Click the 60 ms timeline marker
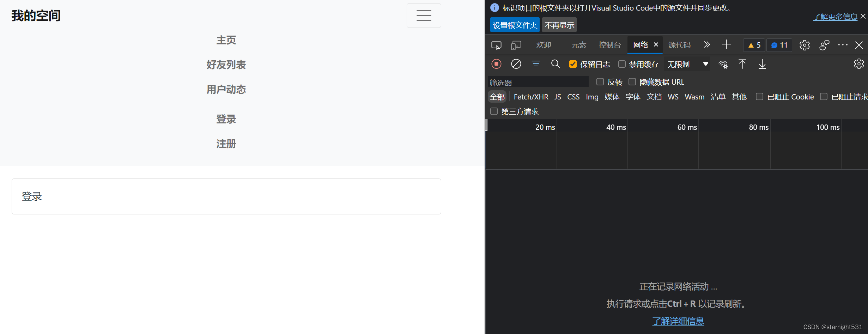 [687, 127]
